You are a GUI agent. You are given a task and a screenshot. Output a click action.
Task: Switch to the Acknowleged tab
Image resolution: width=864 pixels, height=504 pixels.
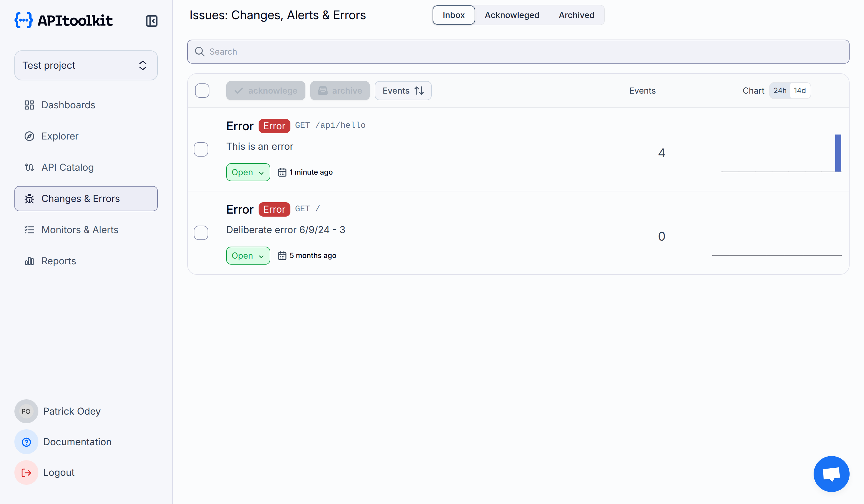[x=511, y=15]
